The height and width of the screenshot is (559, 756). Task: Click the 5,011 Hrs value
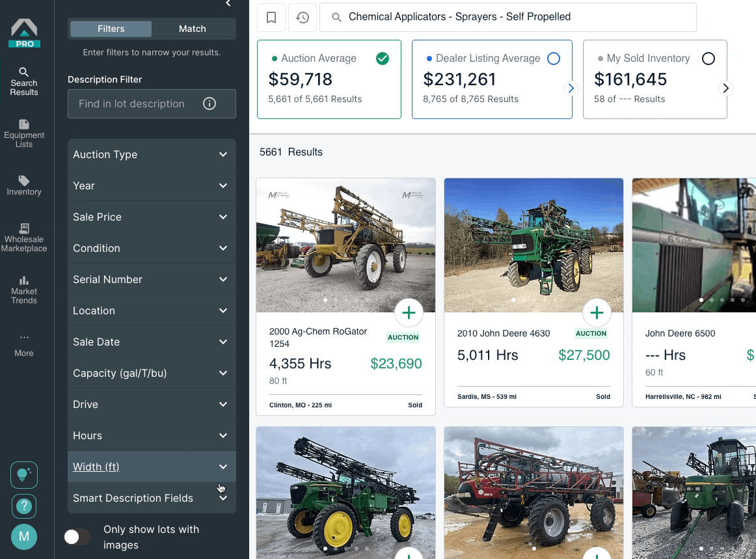click(x=487, y=355)
